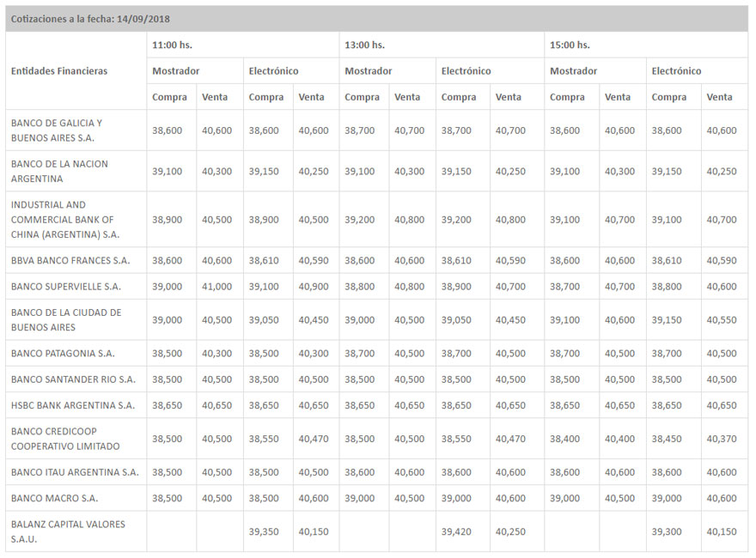Select the 'Banco de Galicia y Buenos Aires S.A.' row label

coord(57,130)
